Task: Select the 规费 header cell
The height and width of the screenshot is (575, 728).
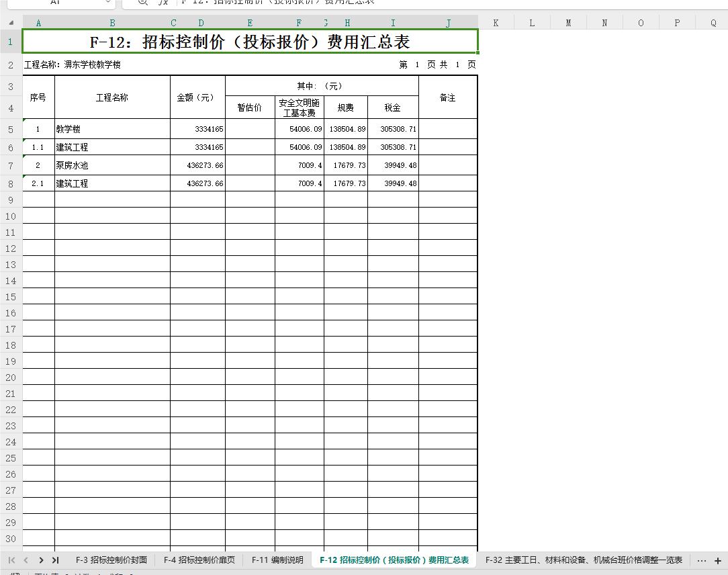Action: click(x=345, y=107)
